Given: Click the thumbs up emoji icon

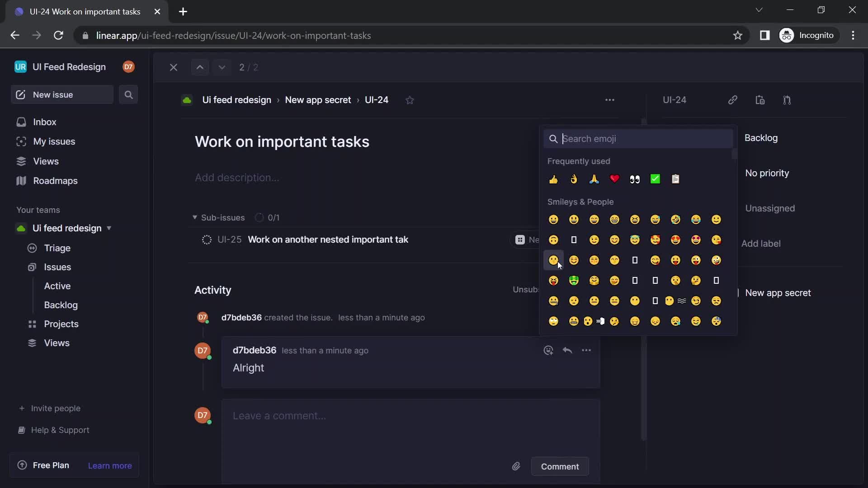Looking at the screenshot, I should pos(553,179).
